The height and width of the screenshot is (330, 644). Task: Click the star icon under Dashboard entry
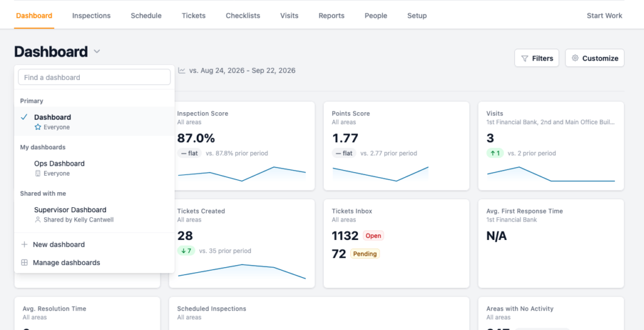[x=38, y=127]
